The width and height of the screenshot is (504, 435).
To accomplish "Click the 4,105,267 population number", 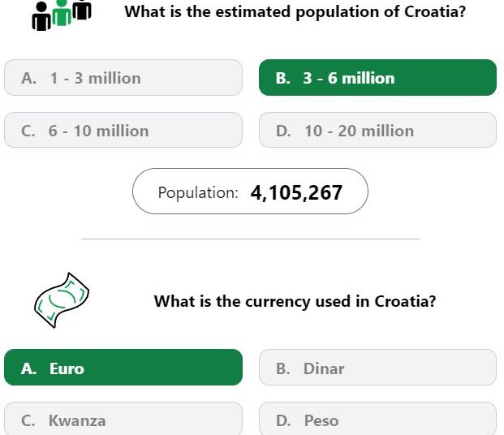I will [x=296, y=192].
